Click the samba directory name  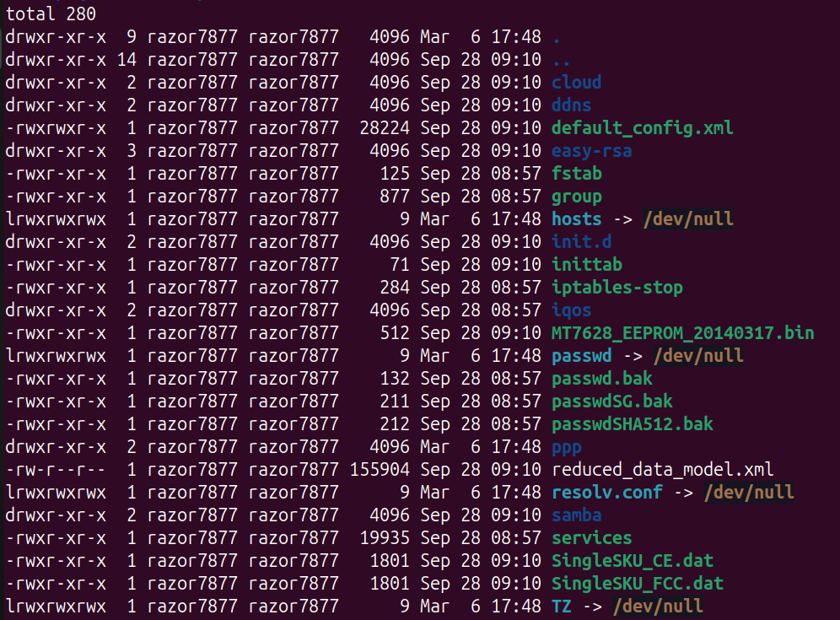click(576, 515)
